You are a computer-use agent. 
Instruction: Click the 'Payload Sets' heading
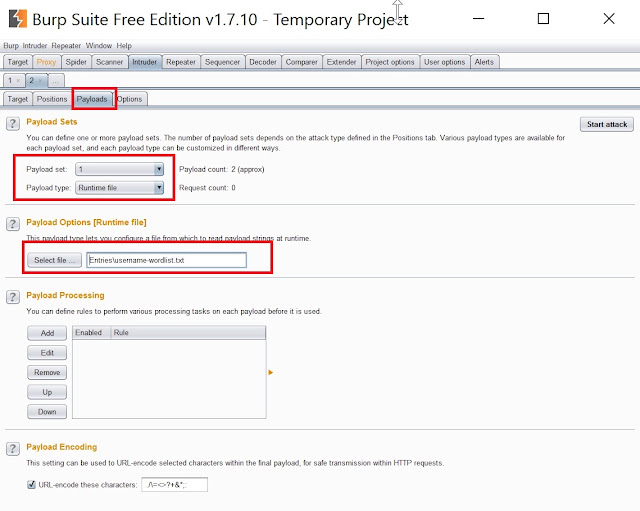51,122
